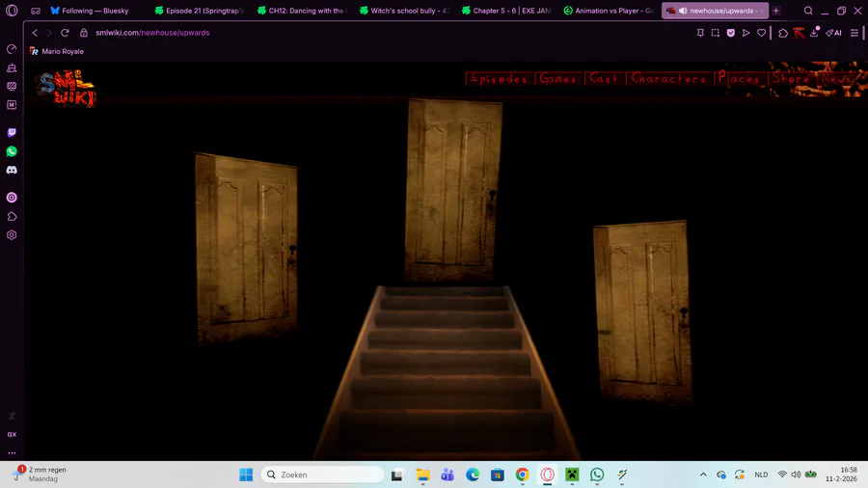Click the SML Wiki logo

(x=67, y=88)
